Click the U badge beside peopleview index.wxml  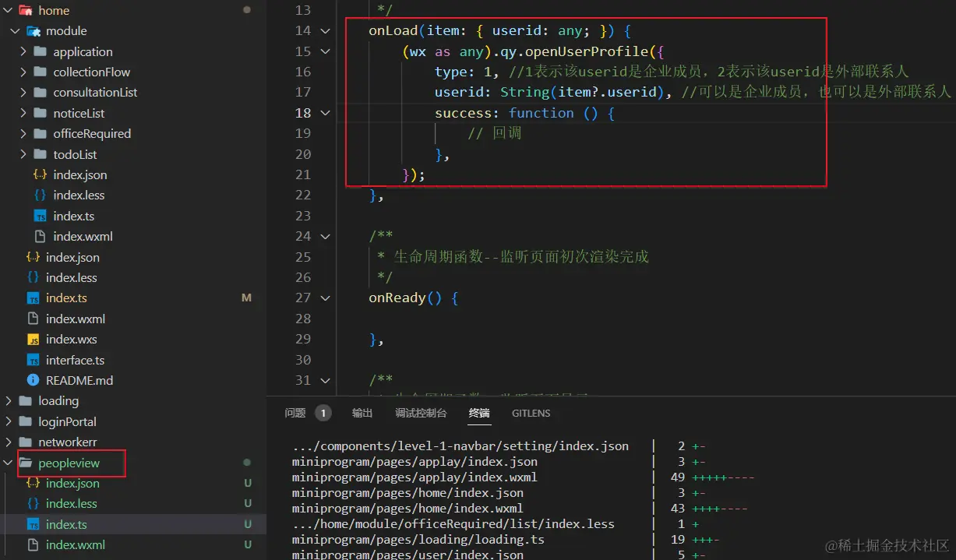[248, 545]
